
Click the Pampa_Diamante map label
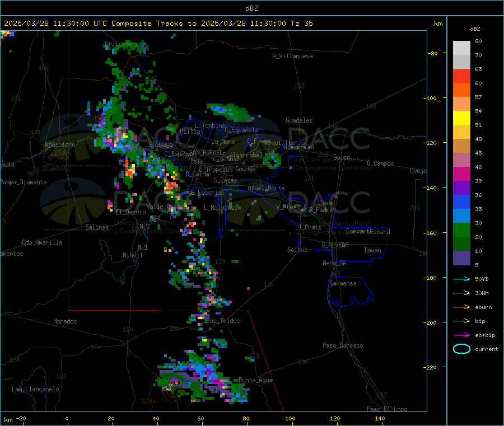(x=23, y=182)
